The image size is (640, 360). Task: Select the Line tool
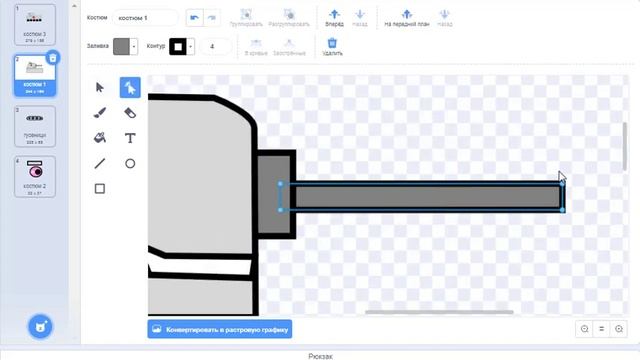100,163
